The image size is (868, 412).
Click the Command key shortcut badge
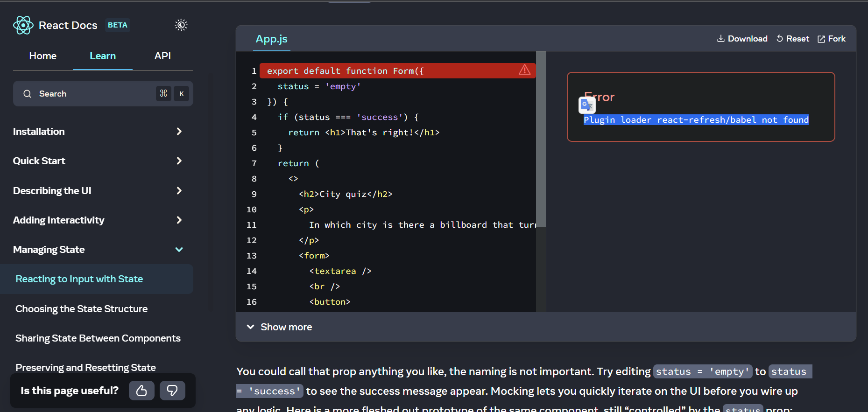pyautogui.click(x=163, y=94)
